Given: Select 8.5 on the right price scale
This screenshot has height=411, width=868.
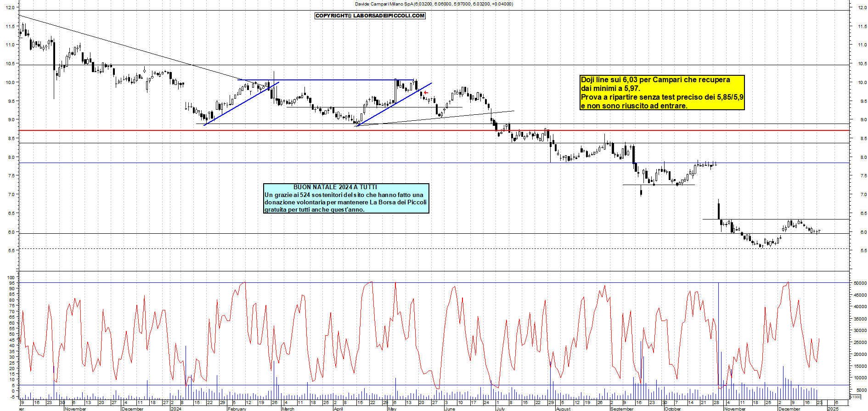Looking at the screenshot, I should tap(863, 138).
